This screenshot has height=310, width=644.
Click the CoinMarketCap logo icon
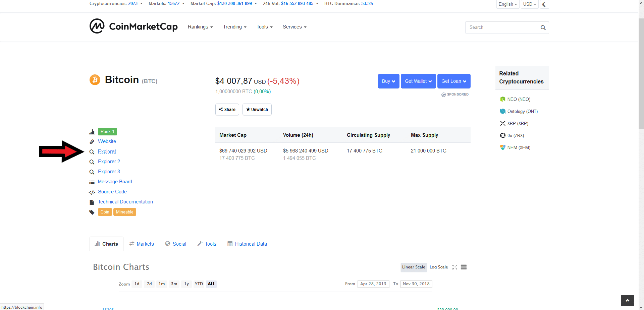pyautogui.click(x=97, y=26)
